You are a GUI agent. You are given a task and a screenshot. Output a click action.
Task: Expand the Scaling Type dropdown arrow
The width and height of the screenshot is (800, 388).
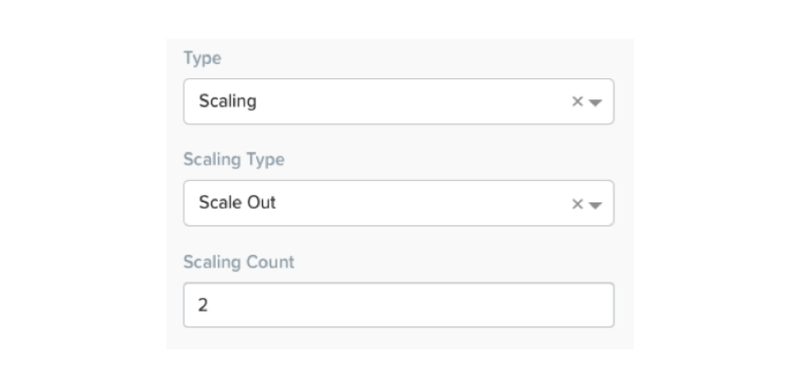(595, 205)
